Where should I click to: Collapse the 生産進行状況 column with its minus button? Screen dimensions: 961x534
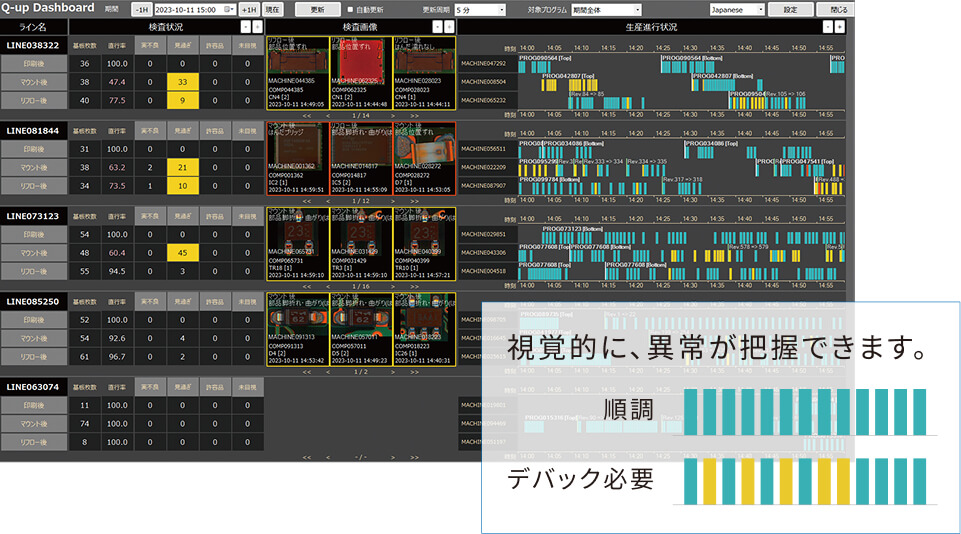click(827, 27)
